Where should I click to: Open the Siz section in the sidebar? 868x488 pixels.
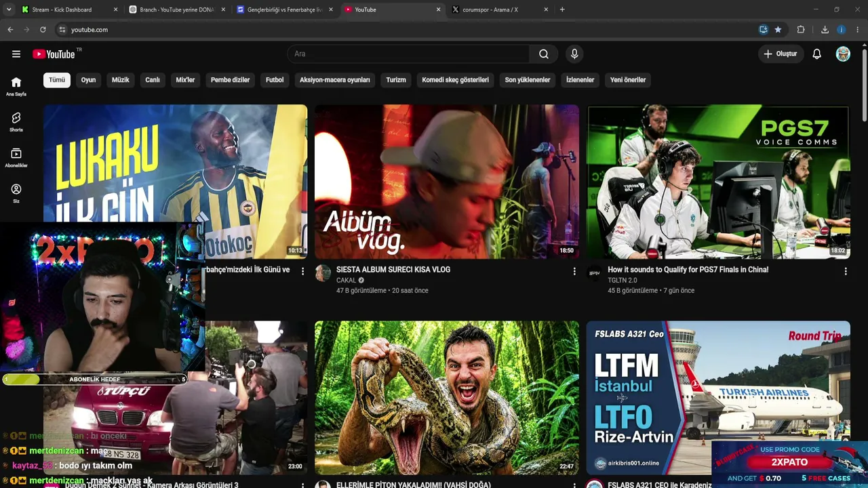[16, 194]
